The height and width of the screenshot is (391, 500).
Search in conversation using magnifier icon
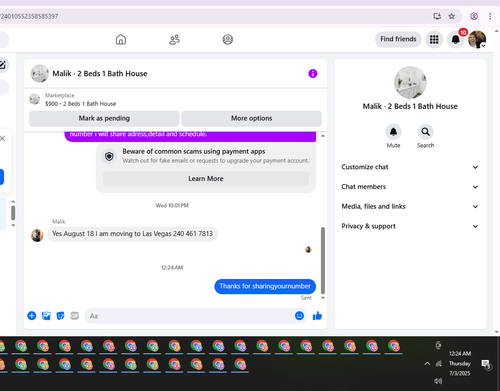click(x=425, y=132)
